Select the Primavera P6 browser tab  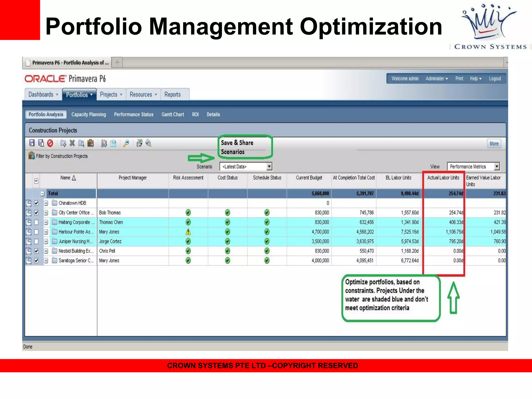[x=68, y=63]
